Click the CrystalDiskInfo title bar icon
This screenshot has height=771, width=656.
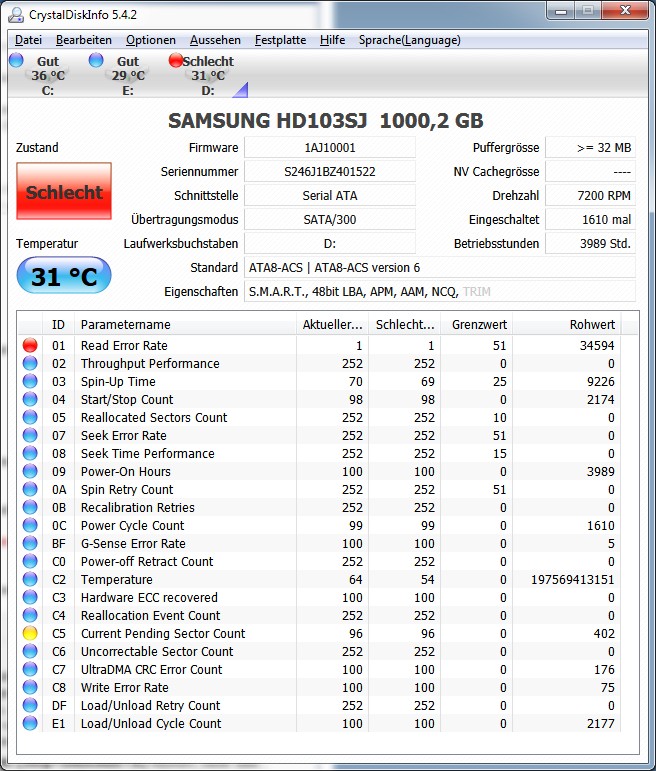(x=16, y=15)
